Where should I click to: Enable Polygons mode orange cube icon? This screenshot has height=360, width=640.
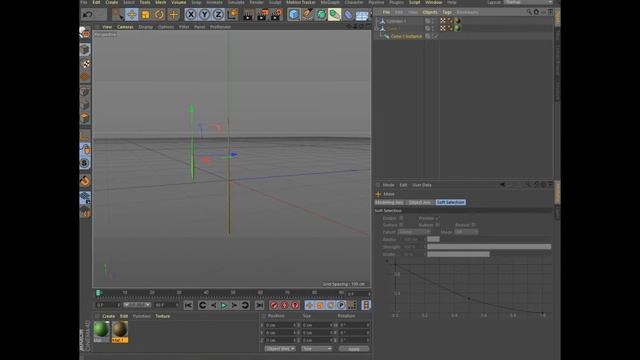pyautogui.click(x=85, y=118)
